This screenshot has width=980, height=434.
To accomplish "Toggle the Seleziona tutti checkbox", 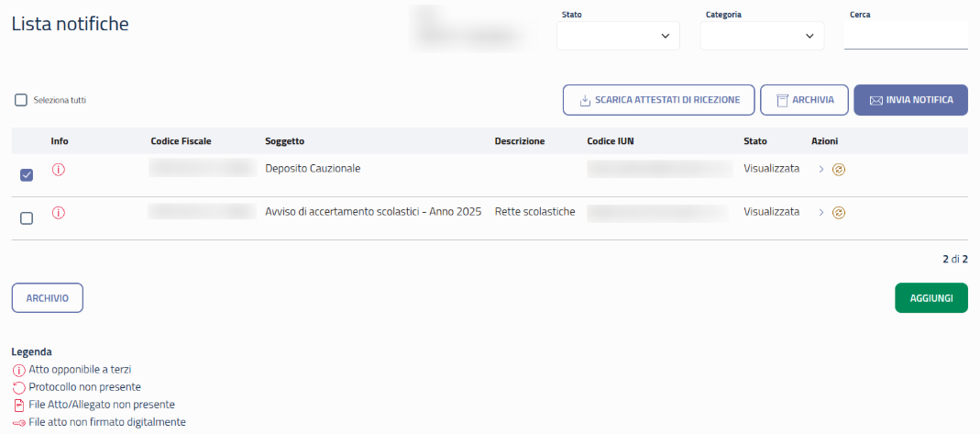I will tap(20, 99).
